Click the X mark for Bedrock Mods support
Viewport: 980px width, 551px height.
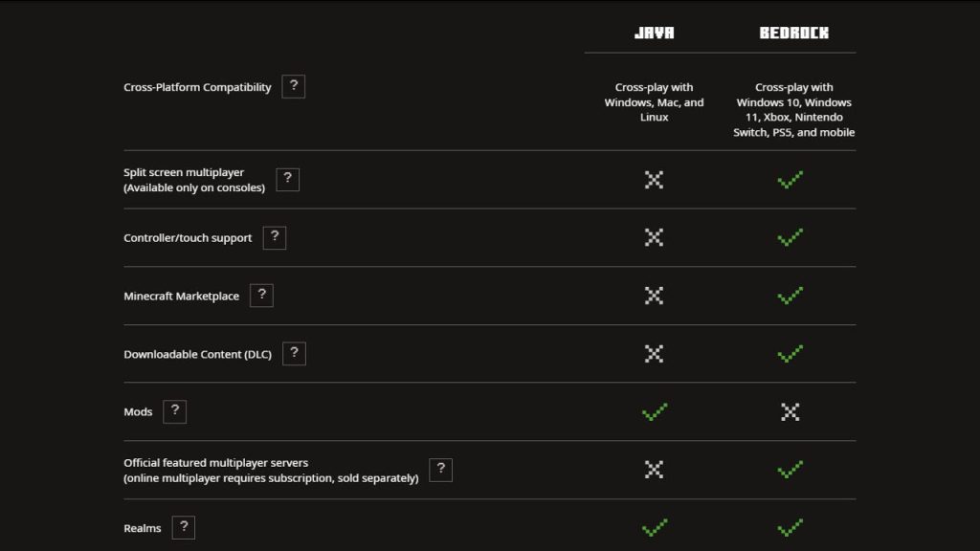[790, 411]
